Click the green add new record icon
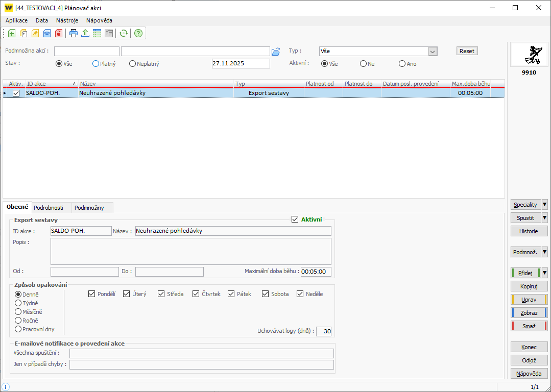 (x=12, y=34)
